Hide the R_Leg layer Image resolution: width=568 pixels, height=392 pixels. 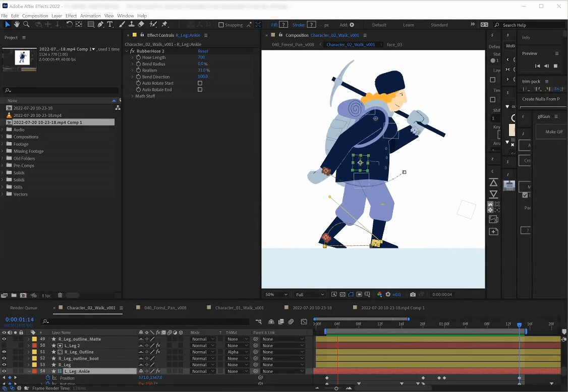click(x=5, y=365)
